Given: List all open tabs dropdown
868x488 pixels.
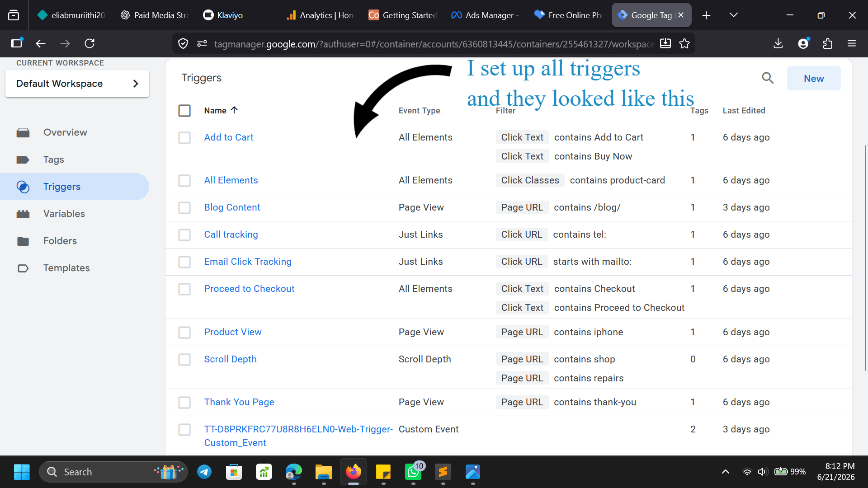Looking at the screenshot, I should 734,15.
